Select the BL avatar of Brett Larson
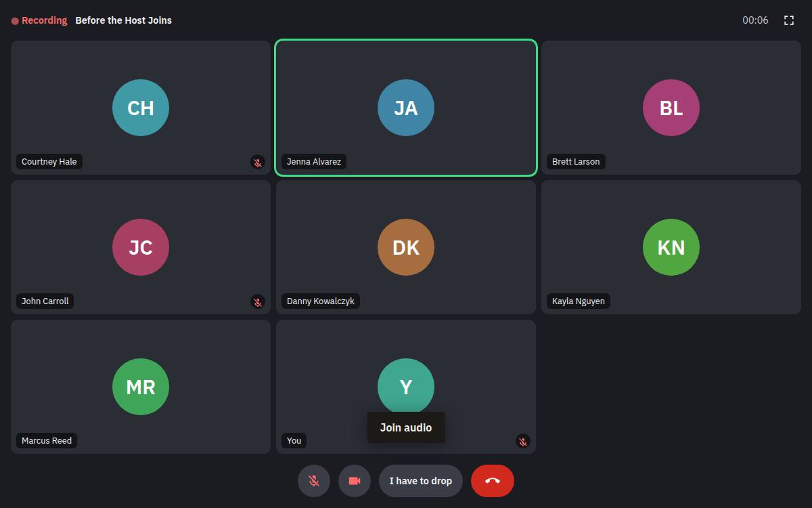Viewport: 812px width, 508px height. point(671,108)
